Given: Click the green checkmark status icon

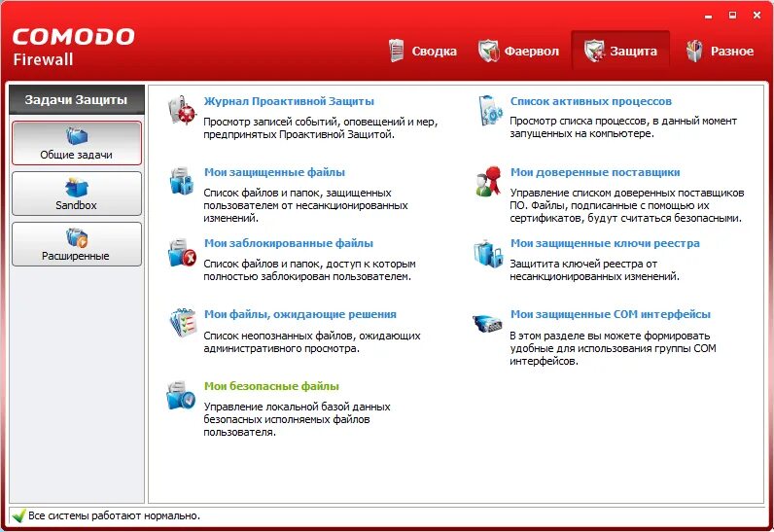Looking at the screenshot, I should (18, 515).
